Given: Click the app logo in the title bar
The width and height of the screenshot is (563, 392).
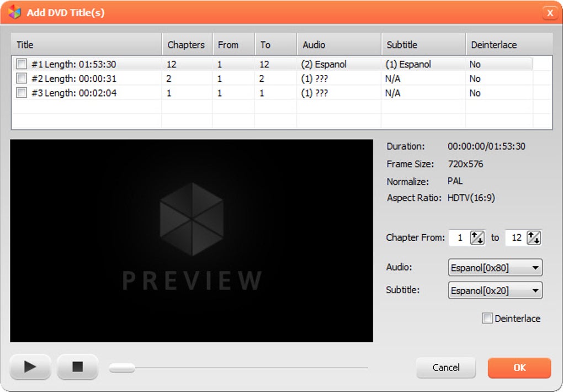Looking at the screenshot, I should point(14,12).
